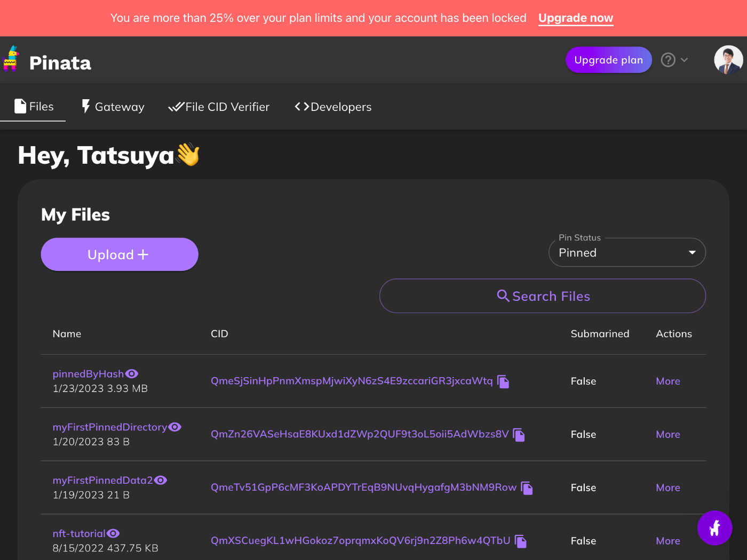Click Submarined False value for pinnedByHash
Image resolution: width=747 pixels, height=560 pixels.
pyautogui.click(x=584, y=381)
